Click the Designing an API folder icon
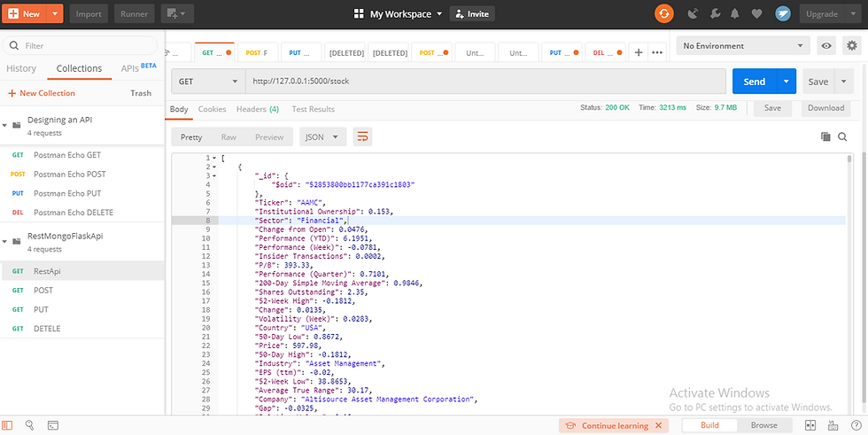The width and height of the screenshot is (868, 435). (x=17, y=125)
